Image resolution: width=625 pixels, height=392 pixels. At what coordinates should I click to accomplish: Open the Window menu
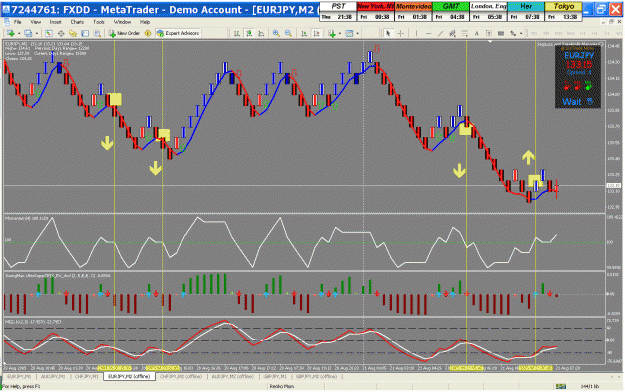point(122,22)
